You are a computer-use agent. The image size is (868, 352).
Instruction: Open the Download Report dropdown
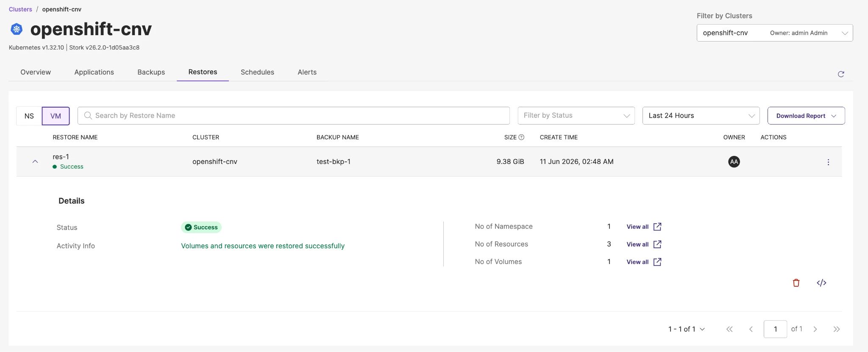[806, 116]
